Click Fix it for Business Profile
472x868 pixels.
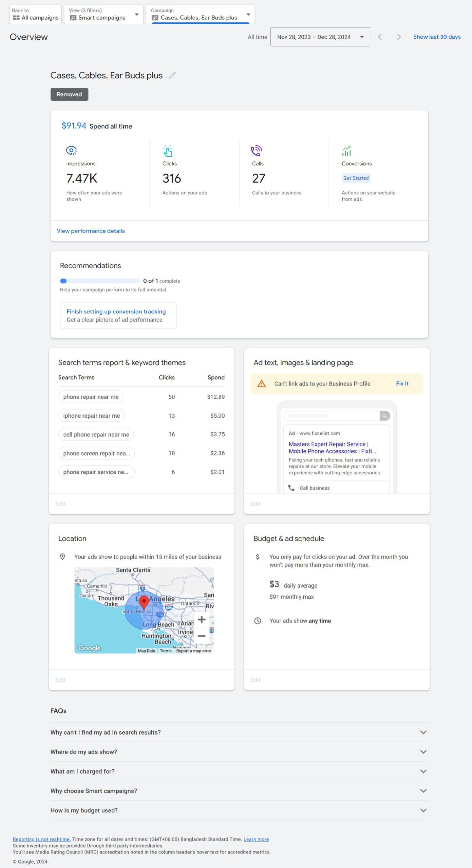pos(402,383)
